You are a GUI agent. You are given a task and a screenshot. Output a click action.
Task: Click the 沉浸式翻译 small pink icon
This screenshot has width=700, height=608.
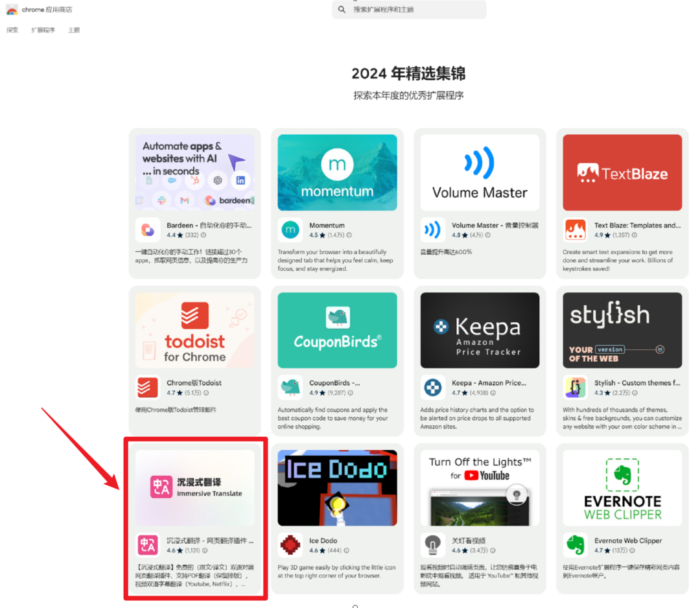tap(148, 545)
